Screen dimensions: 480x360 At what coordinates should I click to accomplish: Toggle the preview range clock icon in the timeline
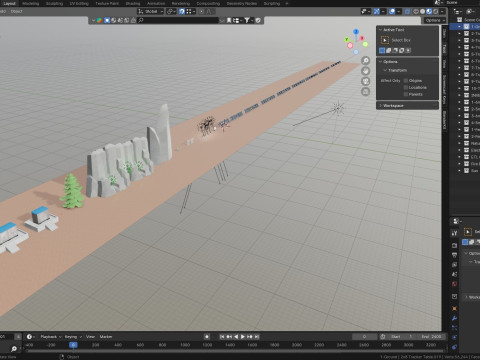(383, 337)
